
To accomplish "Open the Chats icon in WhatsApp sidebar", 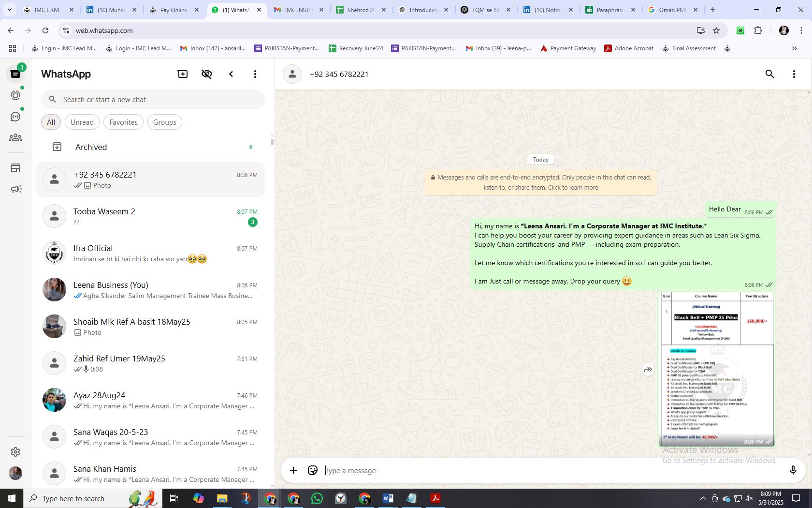I will pyautogui.click(x=15, y=74).
